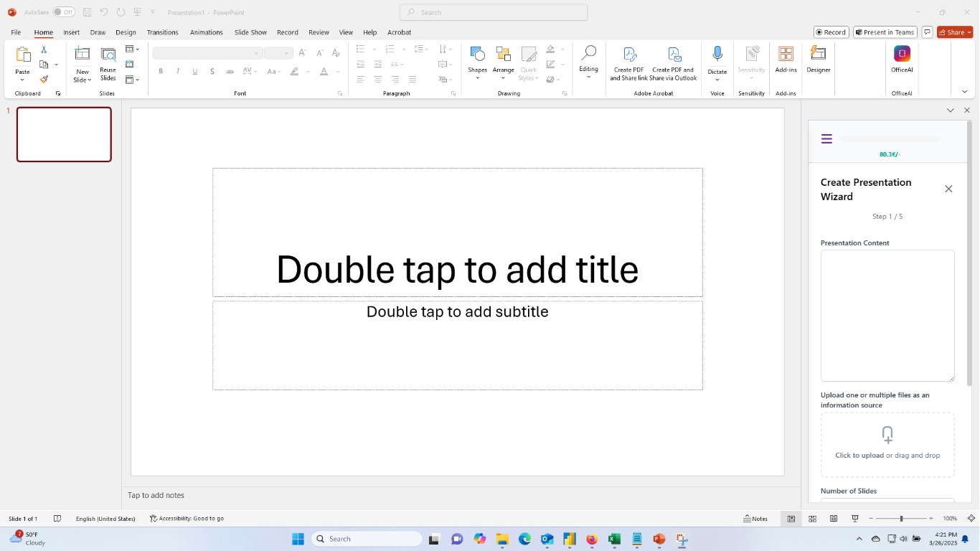Click to upload an information source file

[887, 444]
